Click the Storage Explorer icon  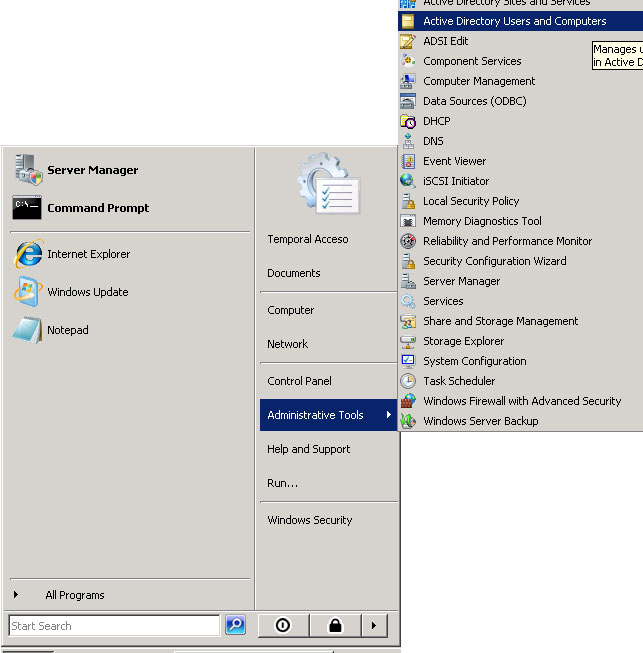pyautogui.click(x=408, y=341)
